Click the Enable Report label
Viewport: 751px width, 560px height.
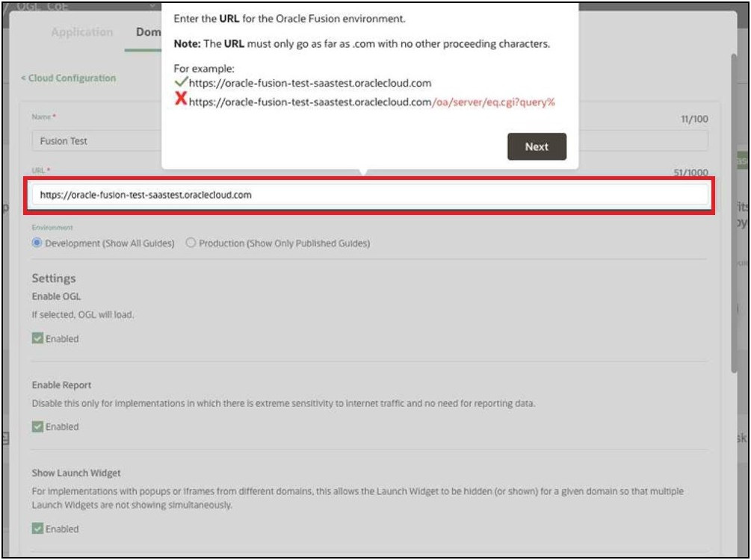(x=61, y=385)
